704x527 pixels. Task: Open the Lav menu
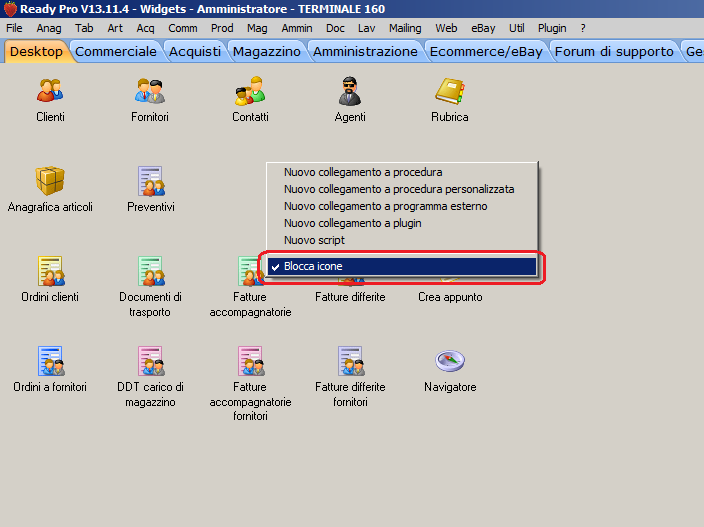[366, 28]
